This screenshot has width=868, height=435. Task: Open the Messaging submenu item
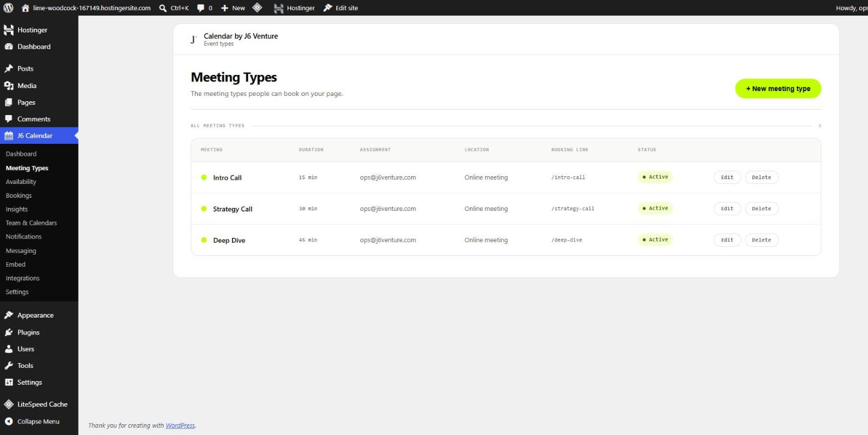click(21, 251)
